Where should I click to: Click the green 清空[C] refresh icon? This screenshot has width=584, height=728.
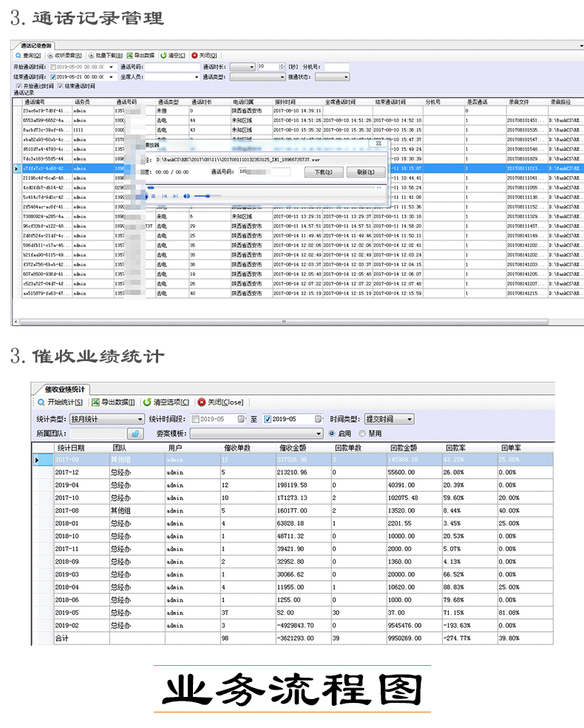tap(164, 55)
